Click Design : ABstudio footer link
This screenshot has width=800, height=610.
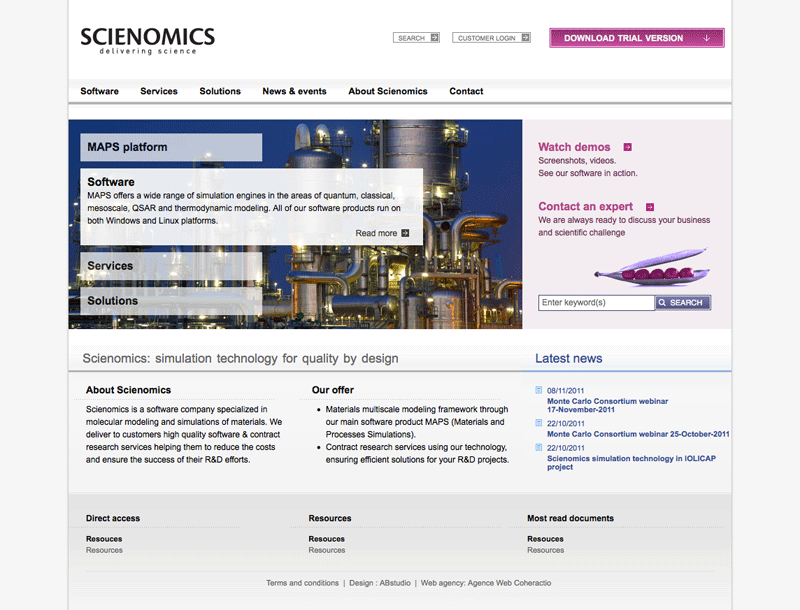coord(380,583)
